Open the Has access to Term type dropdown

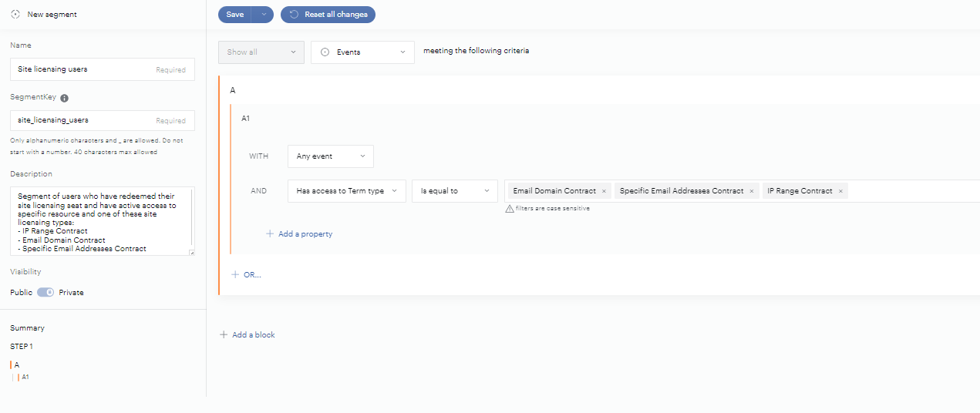(346, 191)
